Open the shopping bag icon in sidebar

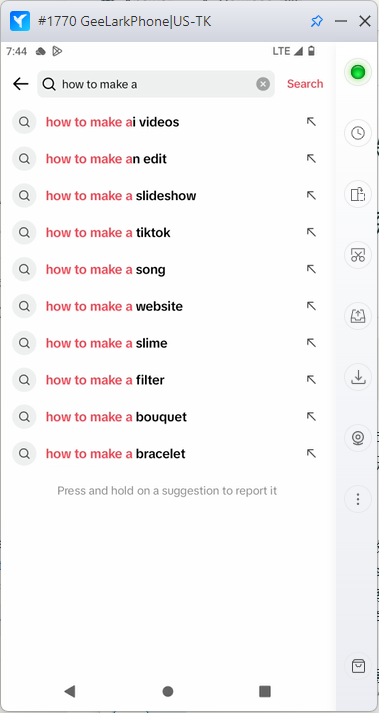coord(358,666)
